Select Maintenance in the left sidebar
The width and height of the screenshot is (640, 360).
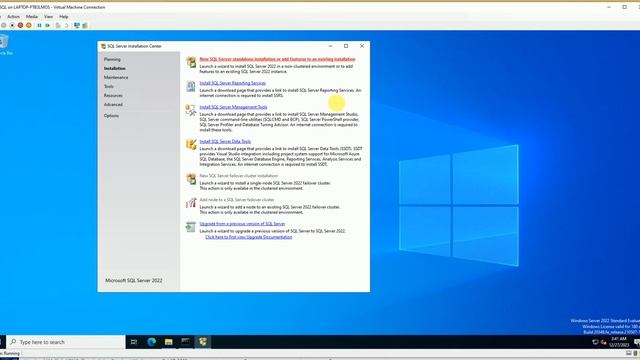point(116,78)
